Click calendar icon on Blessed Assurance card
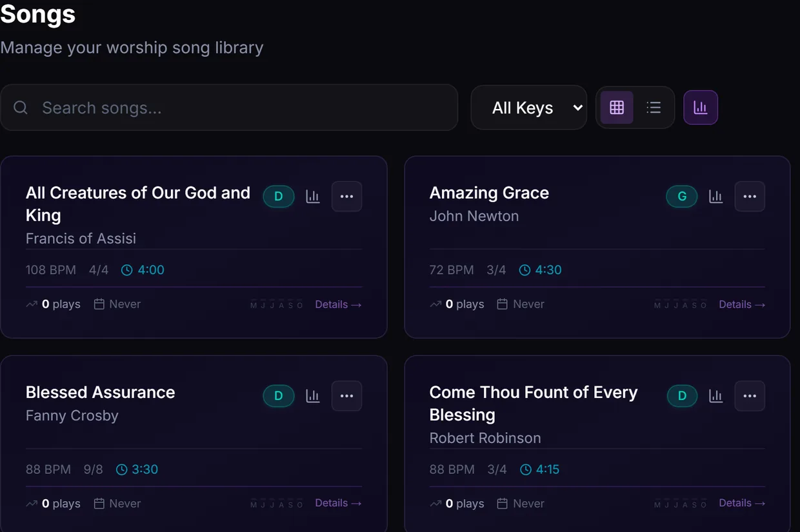The width and height of the screenshot is (800, 532). click(99, 503)
